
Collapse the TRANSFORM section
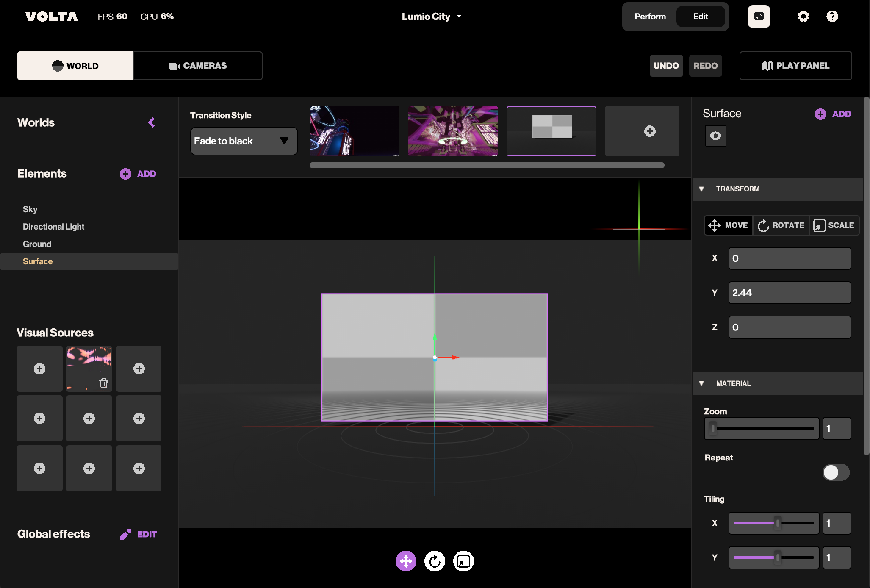pos(701,189)
